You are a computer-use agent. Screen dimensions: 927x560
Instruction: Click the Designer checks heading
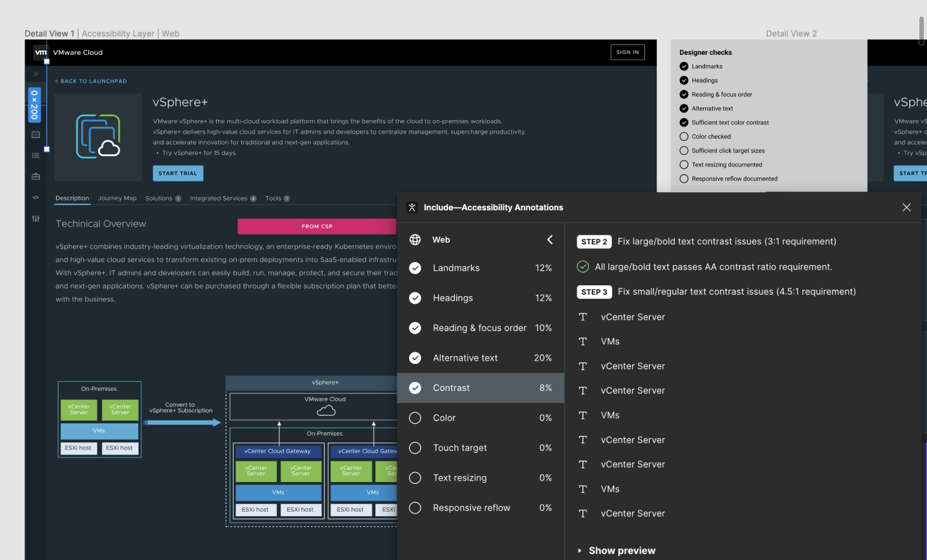point(706,52)
